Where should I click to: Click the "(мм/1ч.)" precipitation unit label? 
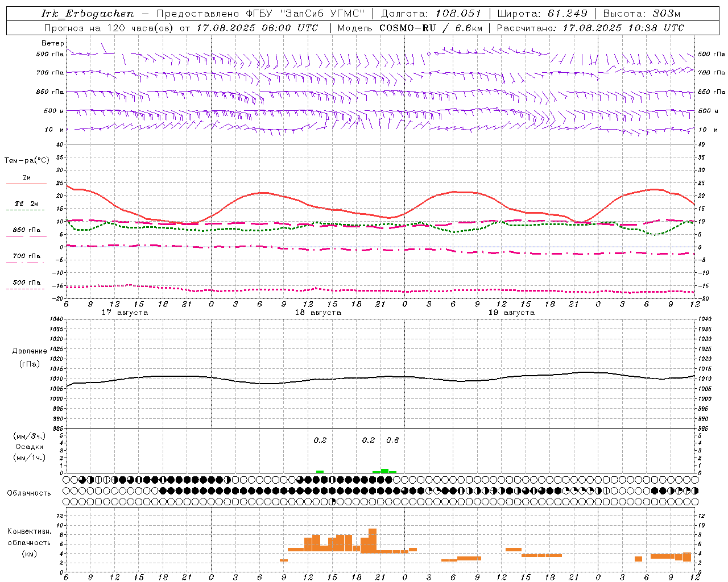pyautogui.click(x=30, y=458)
